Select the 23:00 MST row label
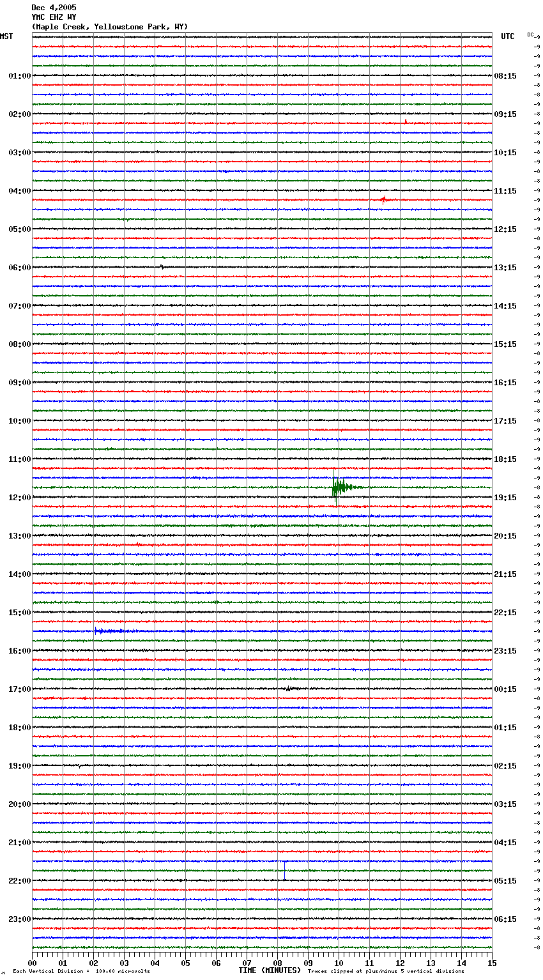Image resolution: width=543 pixels, height=980 pixels. 19,919
